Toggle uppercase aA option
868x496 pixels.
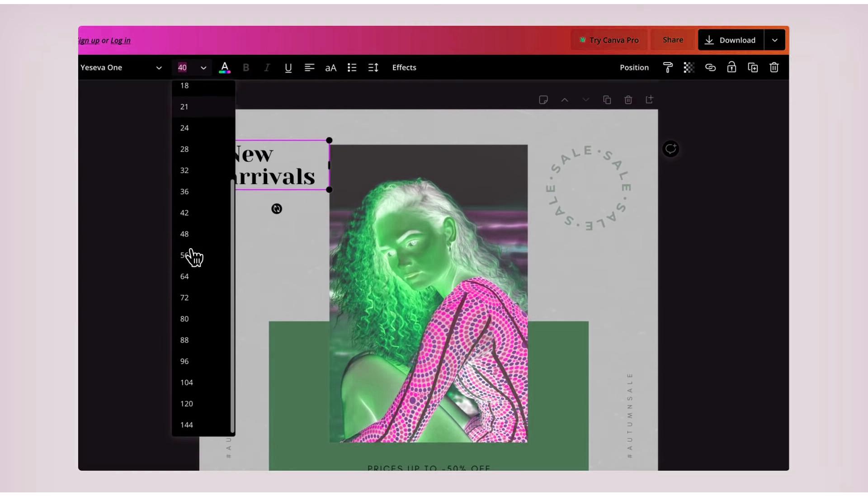[331, 68]
